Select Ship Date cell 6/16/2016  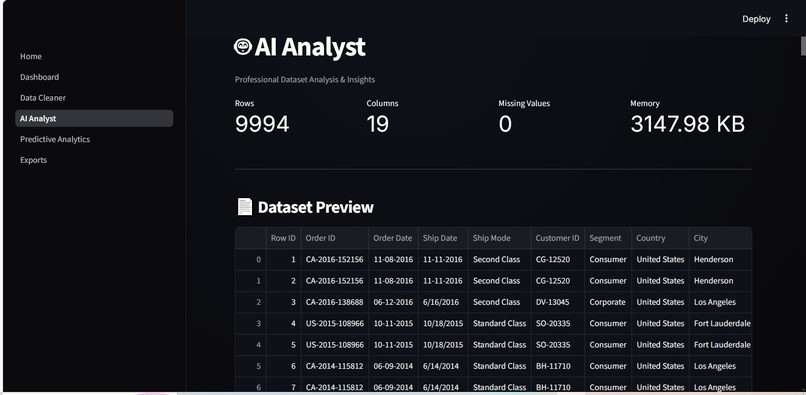(x=443, y=302)
